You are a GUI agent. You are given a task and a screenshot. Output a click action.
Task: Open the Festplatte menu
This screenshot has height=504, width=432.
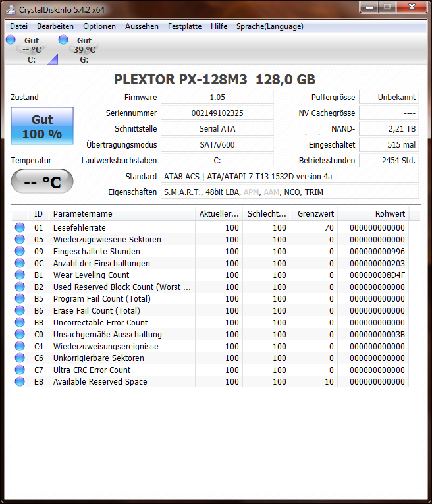(184, 26)
